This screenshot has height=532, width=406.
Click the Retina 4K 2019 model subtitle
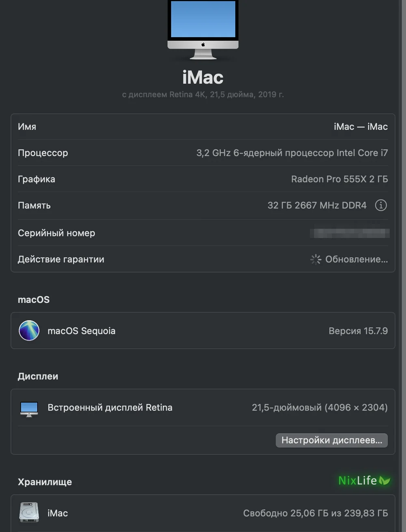point(203,95)
